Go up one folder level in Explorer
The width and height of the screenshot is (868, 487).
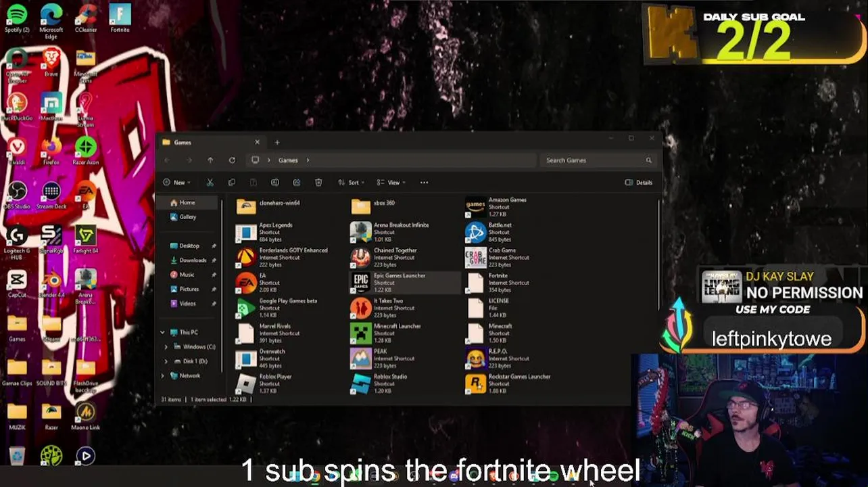click(210, 160)
